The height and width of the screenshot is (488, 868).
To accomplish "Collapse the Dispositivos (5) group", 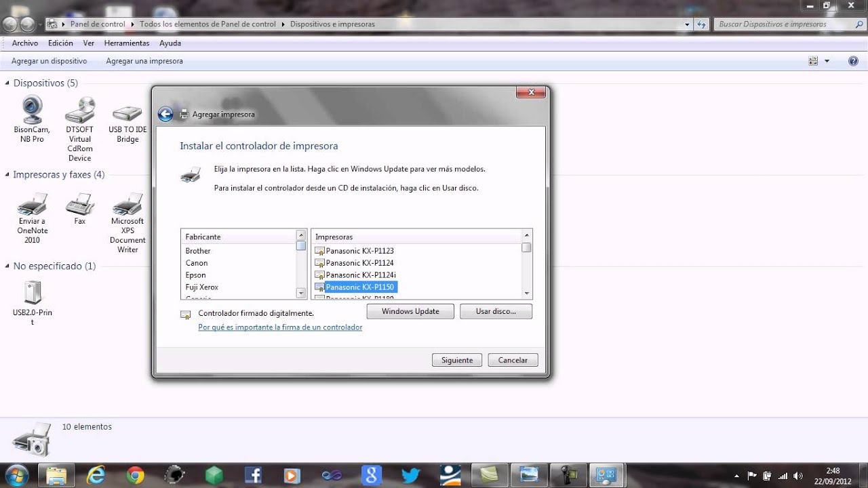I will click(x=7, y=83).
